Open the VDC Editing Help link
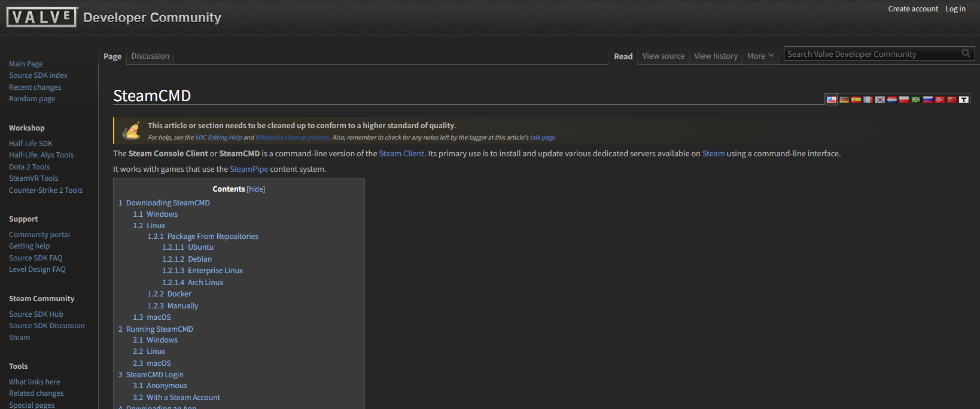 218,138
